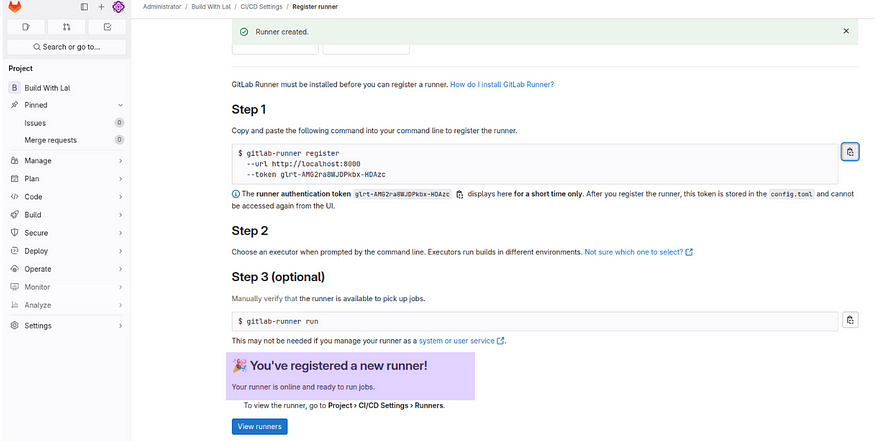Screen dimensions: 875x441
Task: Click the Search or go to field
Action: click(66, 47)
